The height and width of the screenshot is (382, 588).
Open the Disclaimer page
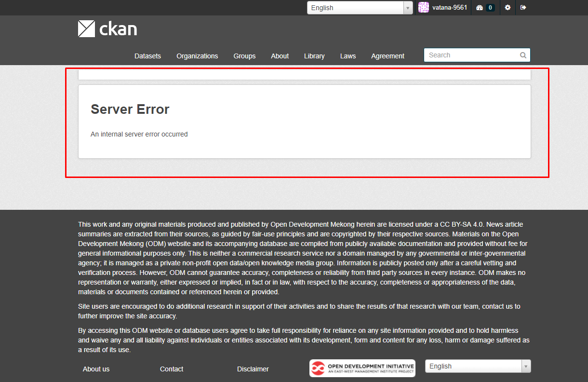(253, 368)
